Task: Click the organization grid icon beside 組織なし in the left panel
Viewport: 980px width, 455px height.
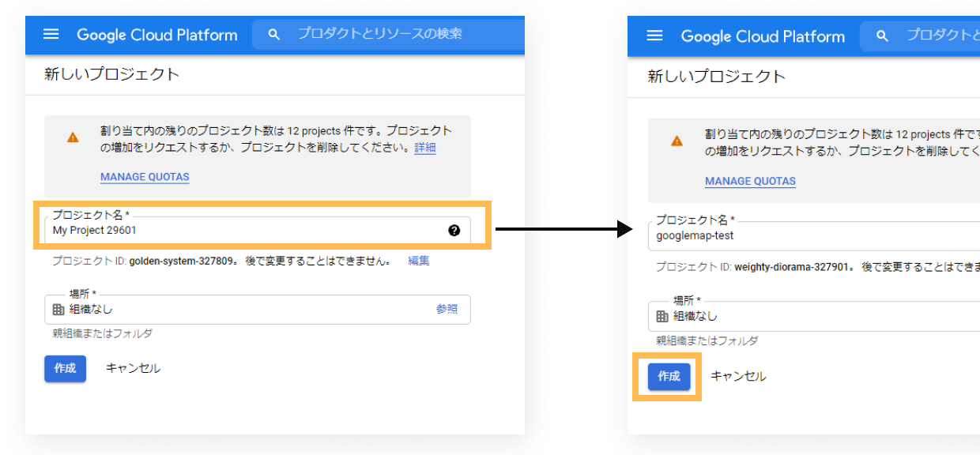Action: tap(58, 310)
